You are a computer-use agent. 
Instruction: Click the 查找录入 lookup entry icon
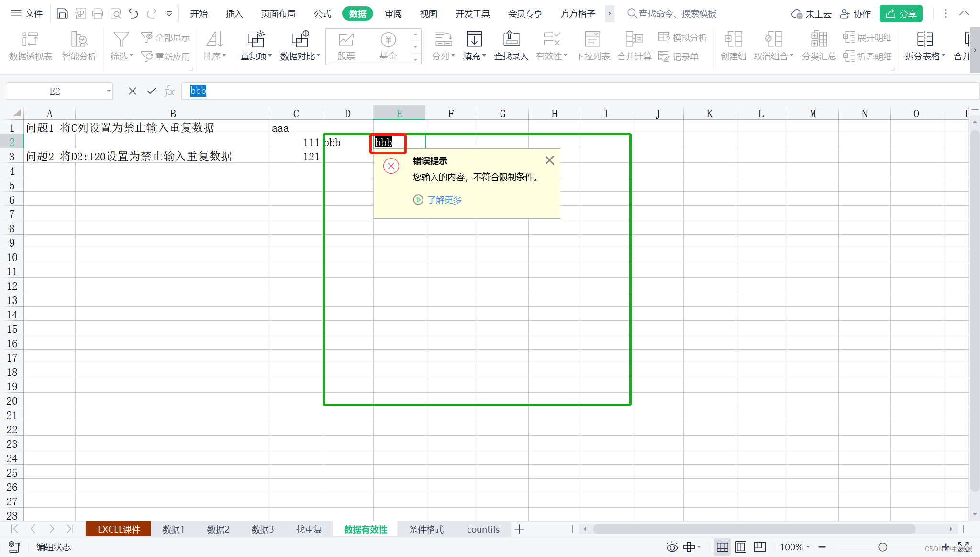pyautogui.click(x=511, y=39)
